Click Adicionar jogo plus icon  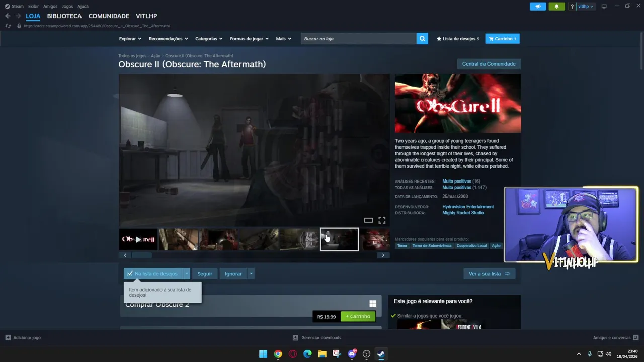(8, 338)
